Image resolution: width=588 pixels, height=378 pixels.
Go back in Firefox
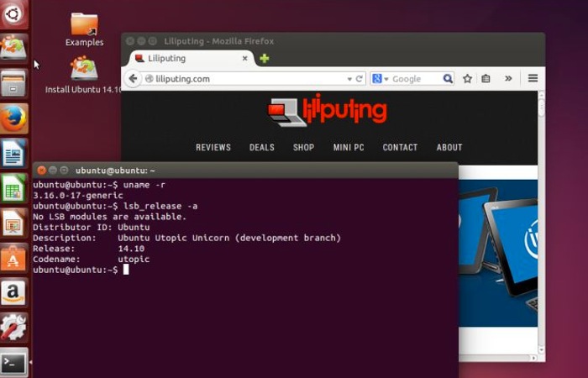[133, 79]
